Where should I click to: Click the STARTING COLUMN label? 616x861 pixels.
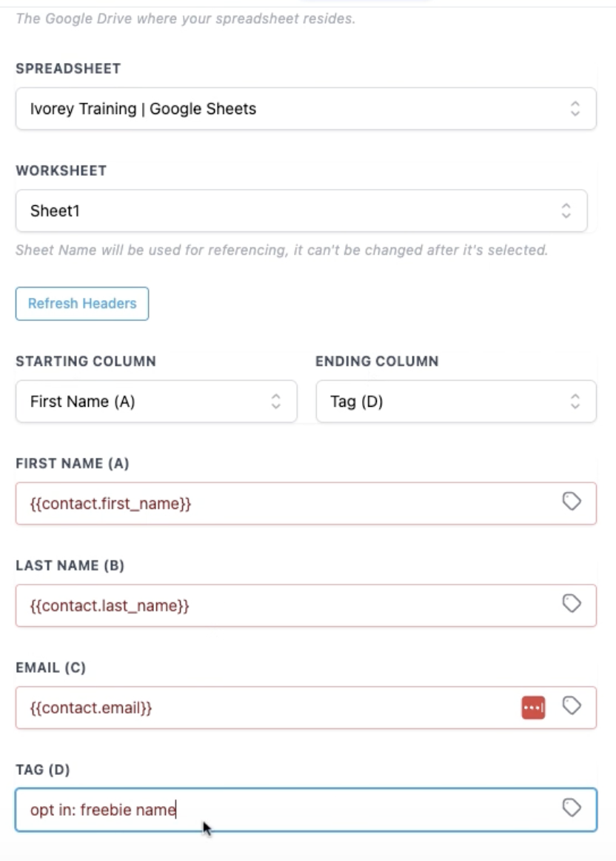pyautogui.click(x=86, y=361)
